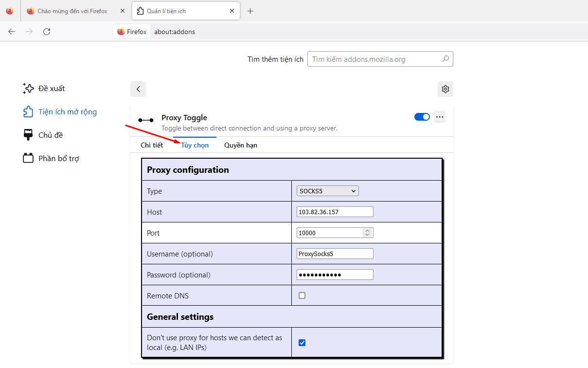Viewport: 588px width, 368px height.
Task: Go back with the browser back arrow
Action: (12, 32)
